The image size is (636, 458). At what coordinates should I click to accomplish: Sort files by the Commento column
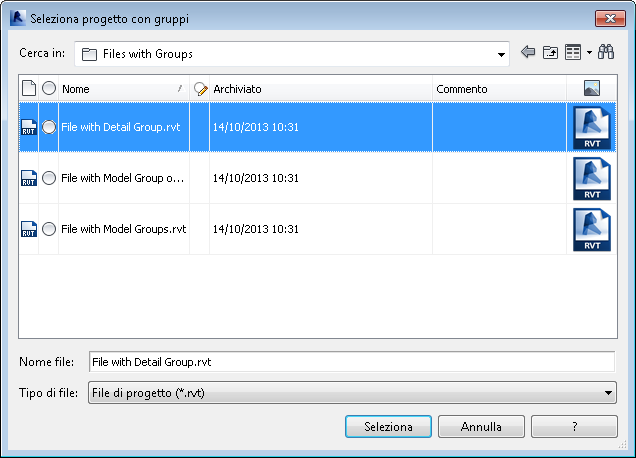(498, 89)
